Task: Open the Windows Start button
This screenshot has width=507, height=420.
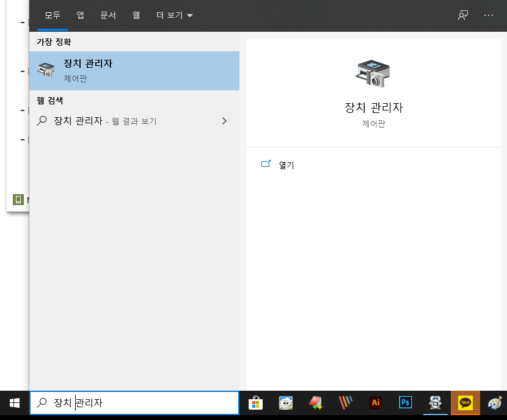Action: coord(15,403)
